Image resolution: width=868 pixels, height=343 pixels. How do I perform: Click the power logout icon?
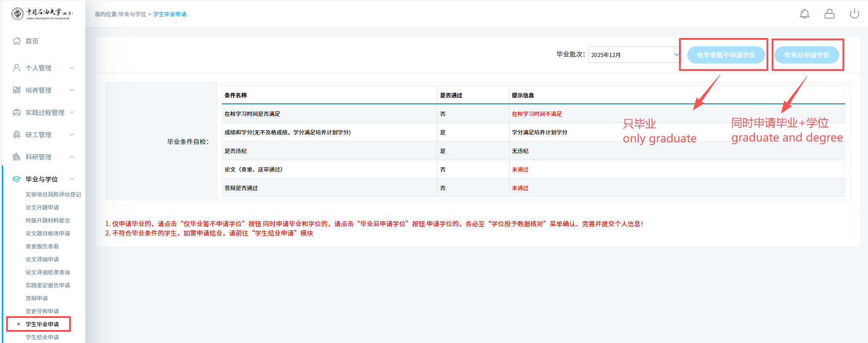(x=855, y=14)
